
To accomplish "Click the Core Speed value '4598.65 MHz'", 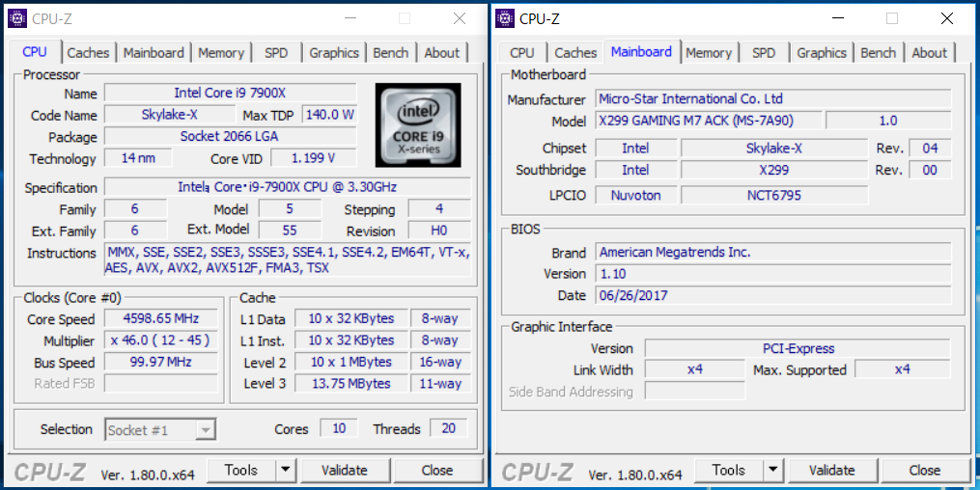I will [160, 318].
